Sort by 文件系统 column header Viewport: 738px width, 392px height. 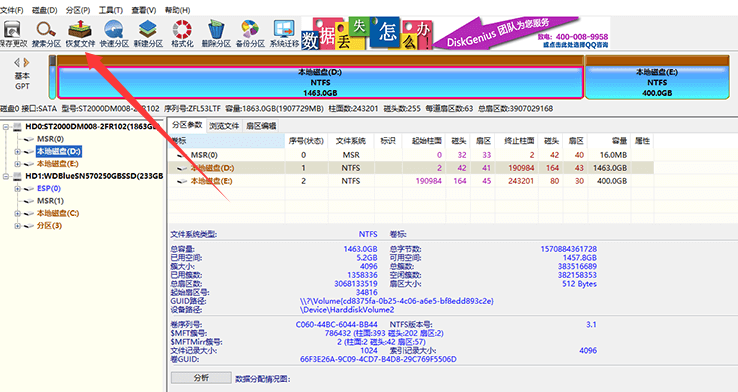tap(351, 141)
